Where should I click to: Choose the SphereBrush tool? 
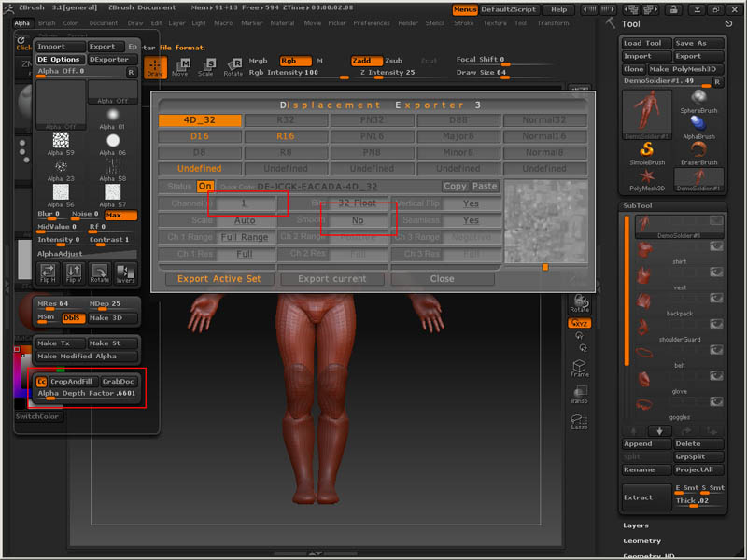coord(698,100)
